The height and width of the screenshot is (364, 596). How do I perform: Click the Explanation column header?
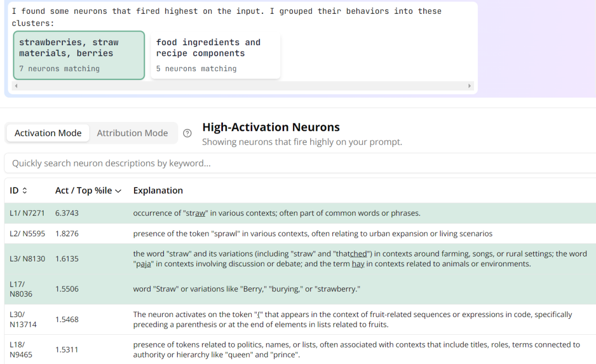tap(158, 190)
